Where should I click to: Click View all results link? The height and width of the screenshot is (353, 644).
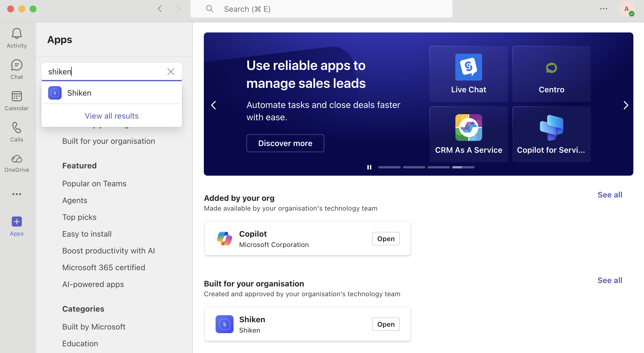click(x=111, y=116)
